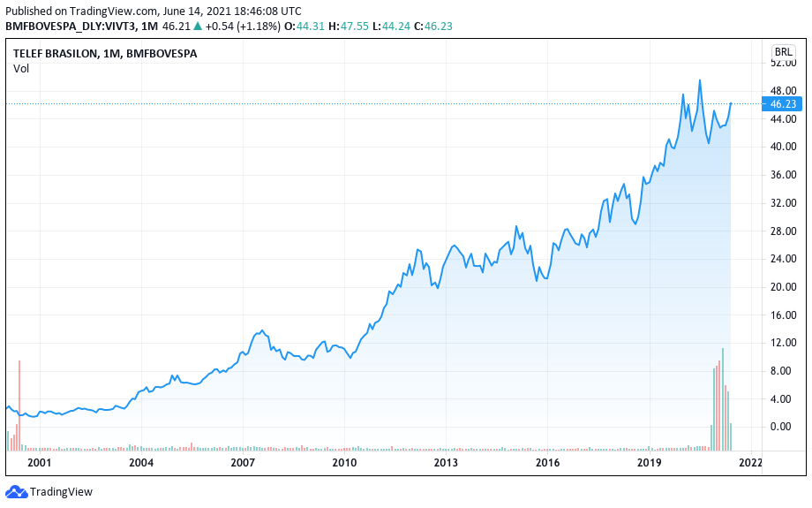Click the 2001 year axis label
Screen dimensions: 812x508
pos(40,462)
